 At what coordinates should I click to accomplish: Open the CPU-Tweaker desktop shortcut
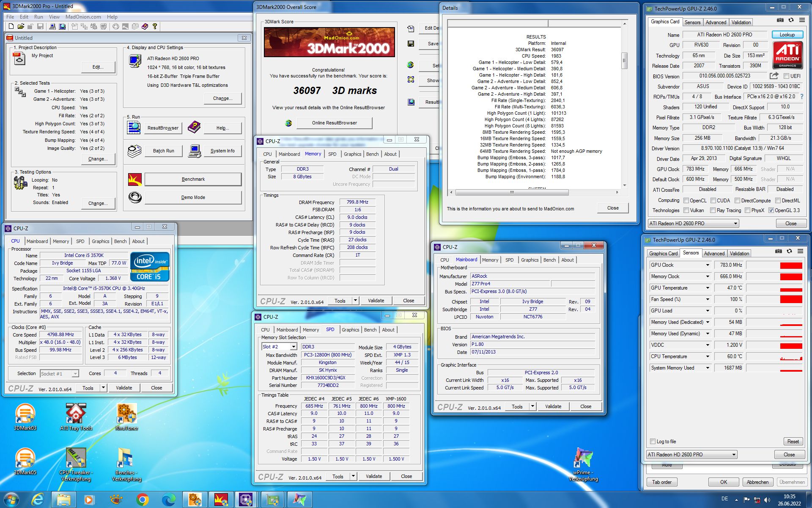pyautogui.click(x=76, y=464)
